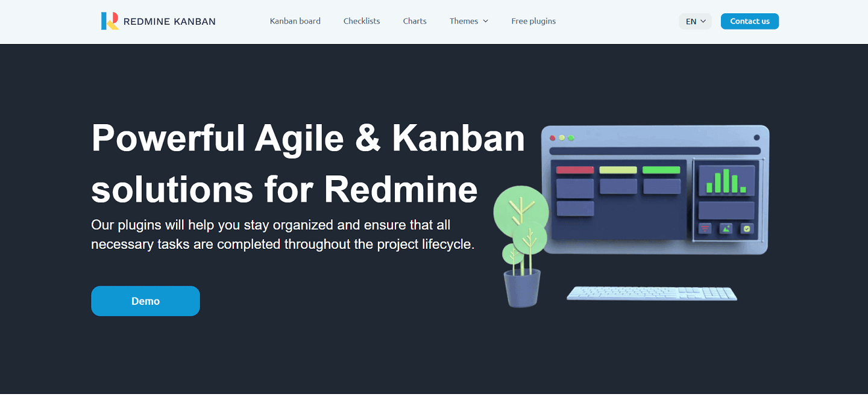The width and height of the screenshot is (868, 400).
Task: Click the Demo button
Action: [x=145, y=301]
